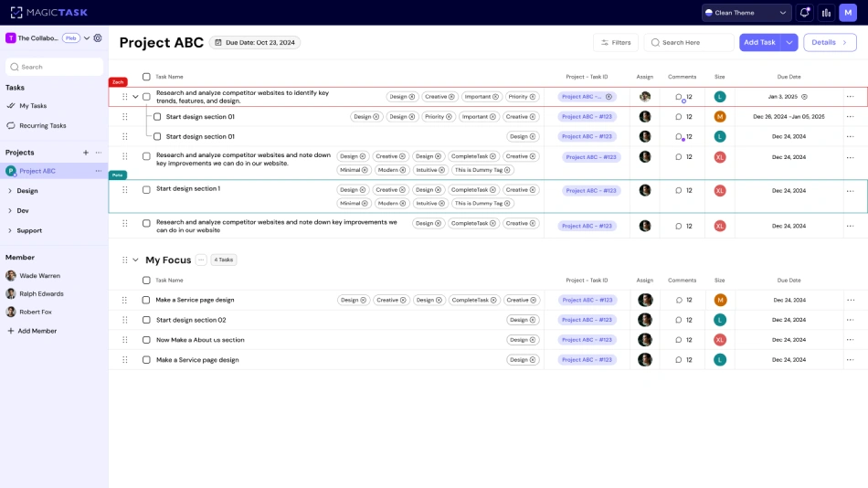Image resolution: width=868 pixels, height=488 pixels.
Task: Remove the Important tag on first task
Action: [495, 97]
